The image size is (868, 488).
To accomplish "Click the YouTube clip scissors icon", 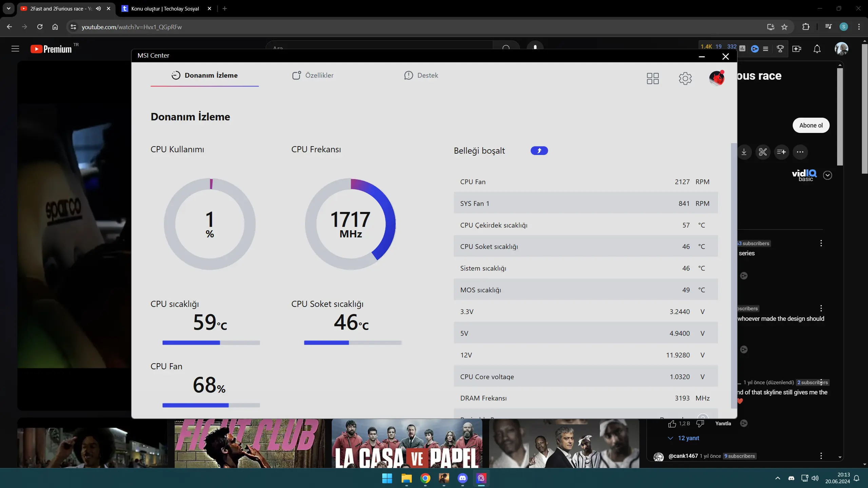I will [x=763, y=152].
